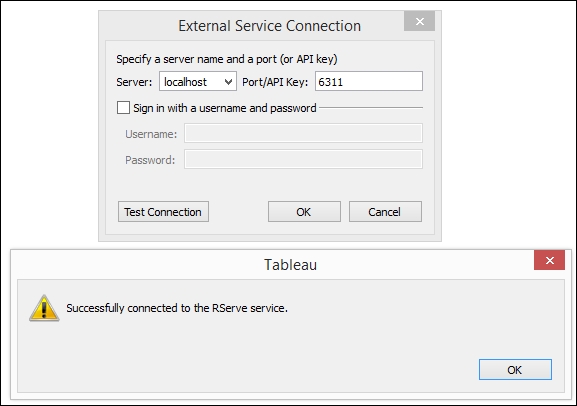
Task: Dismiss the RServe success message with OK
Action: click(515, 370)
